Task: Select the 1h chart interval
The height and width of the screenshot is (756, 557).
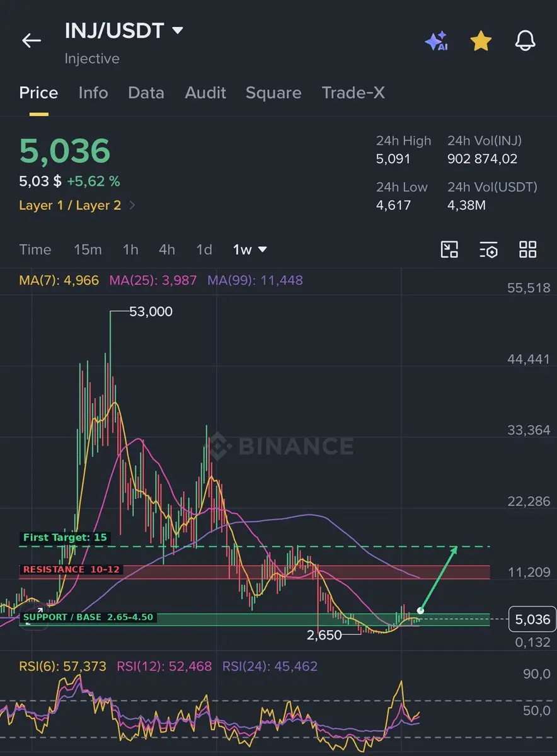Action: (130, 249)
